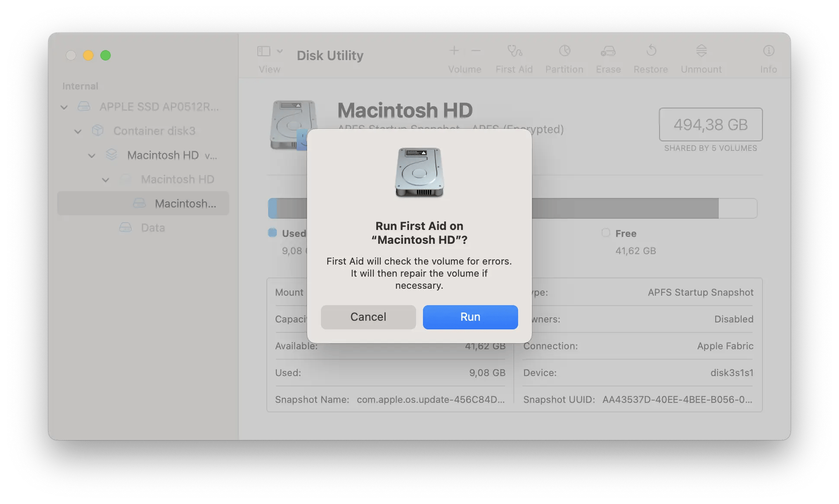This screenshot has width=839, height=504.
Task: Unmount the selected volume
Action: 701,57
